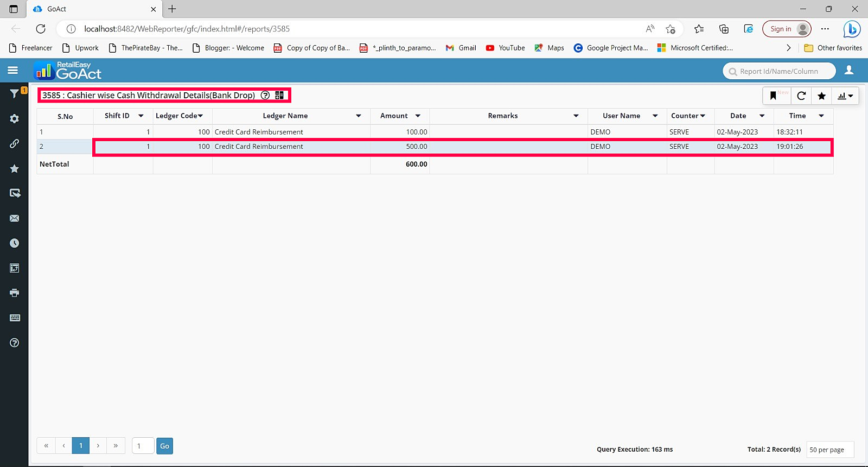Select the GoAct browser tab
The image size is (868, 467).
pos(93,9)
